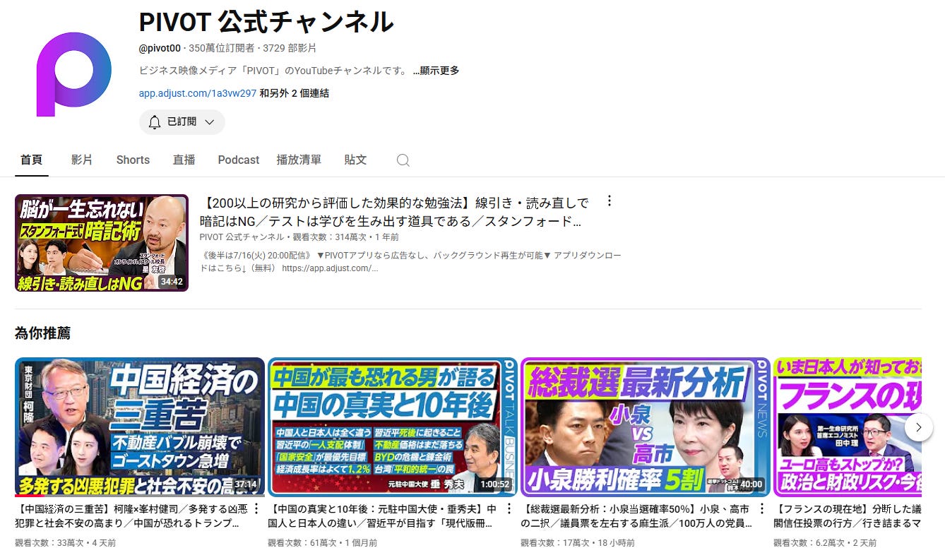Image resolution: width=945 pixels, height=560 pixels.
Task: Click the 觀看次數：33萬次・4 天前 metadata
Action: pyautogui.click(x=66, y=543)
